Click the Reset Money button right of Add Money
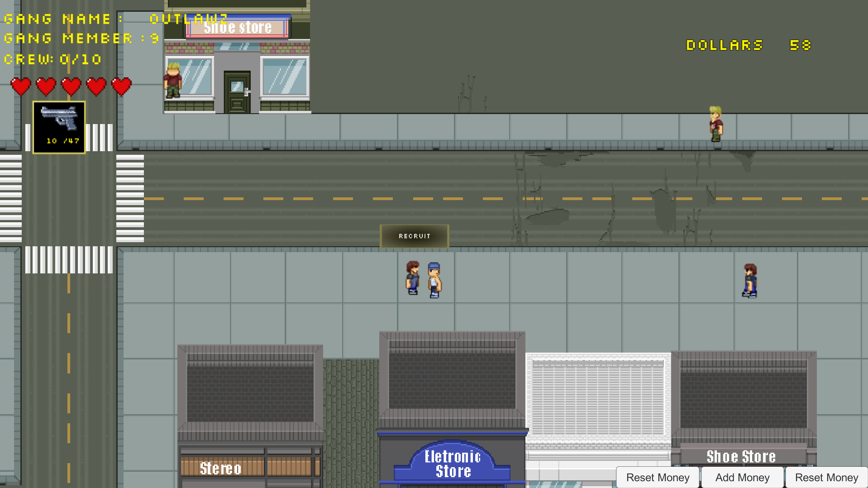The height and width of the screenshot is (488, 868). tap(826, 478)
